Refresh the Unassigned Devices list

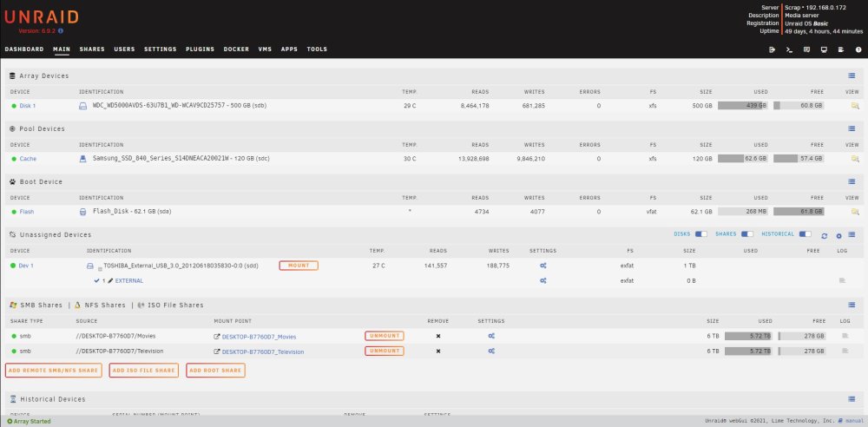pos(825,236)
